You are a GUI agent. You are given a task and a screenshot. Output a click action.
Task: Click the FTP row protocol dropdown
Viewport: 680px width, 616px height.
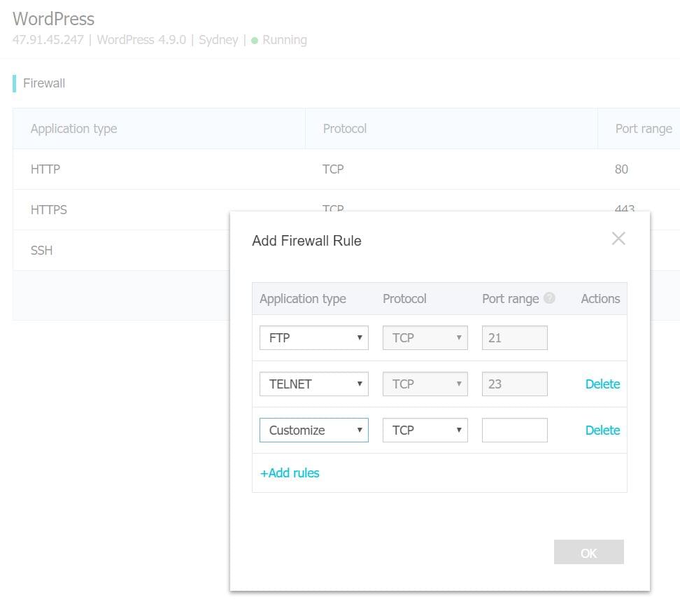[x=425, y=337]
